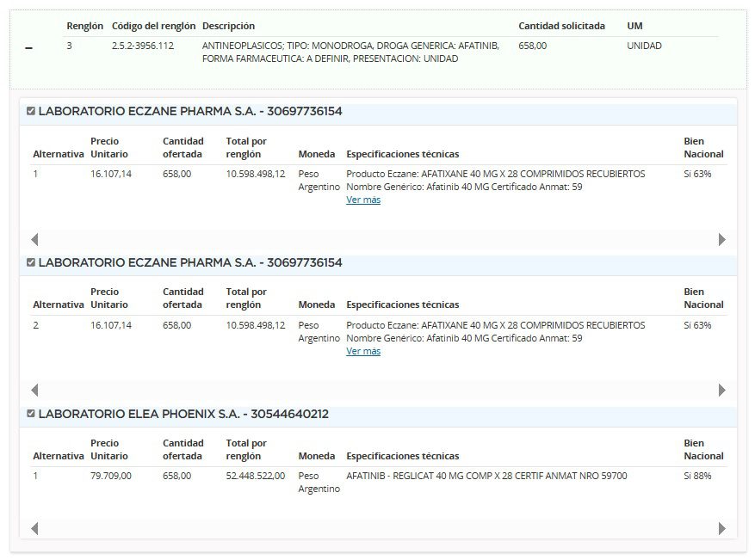Toggle checkbox for Eczane Pharma alternativa 1 offer
755x560 pixels.
(x=31, y=111)
